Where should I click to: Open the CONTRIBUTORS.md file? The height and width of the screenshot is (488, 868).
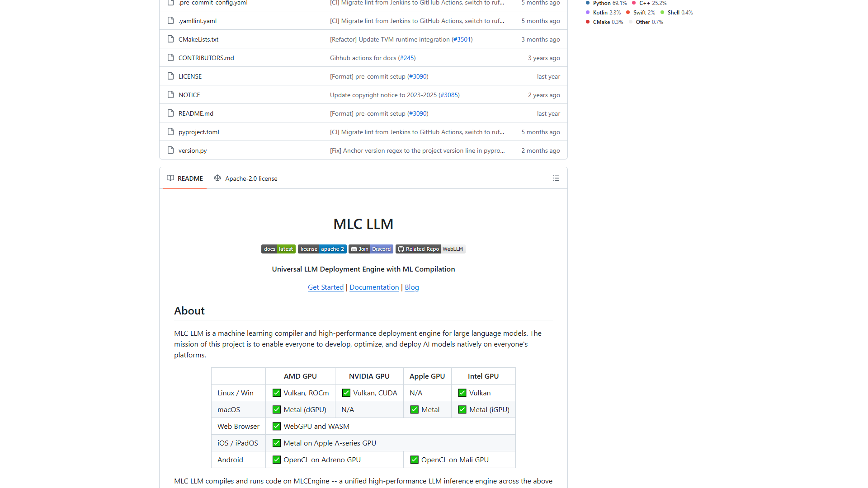click(x=206, y=58)
